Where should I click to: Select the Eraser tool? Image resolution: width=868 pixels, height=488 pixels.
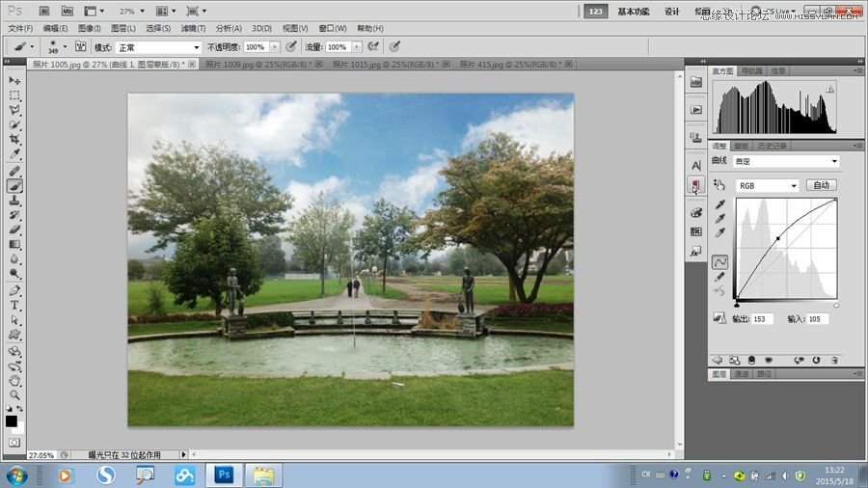[14, 230]
